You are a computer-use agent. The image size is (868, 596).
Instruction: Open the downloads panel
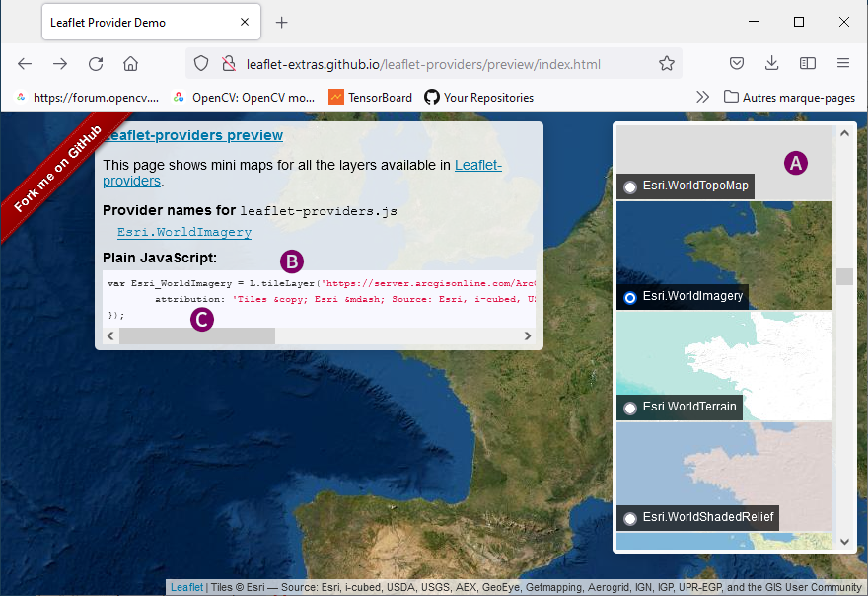[771, 64]
